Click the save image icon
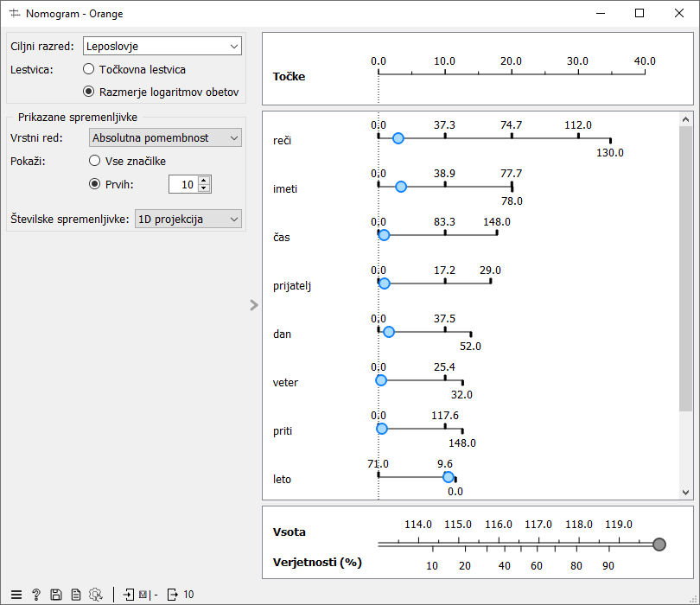The image size is (700, 605). click(56, 594)
